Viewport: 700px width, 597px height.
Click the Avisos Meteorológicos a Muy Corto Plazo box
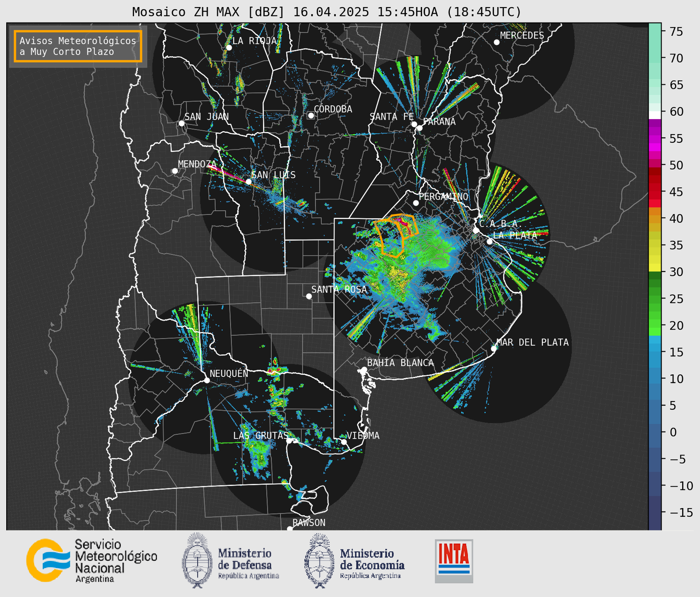(x=78, y=46)
